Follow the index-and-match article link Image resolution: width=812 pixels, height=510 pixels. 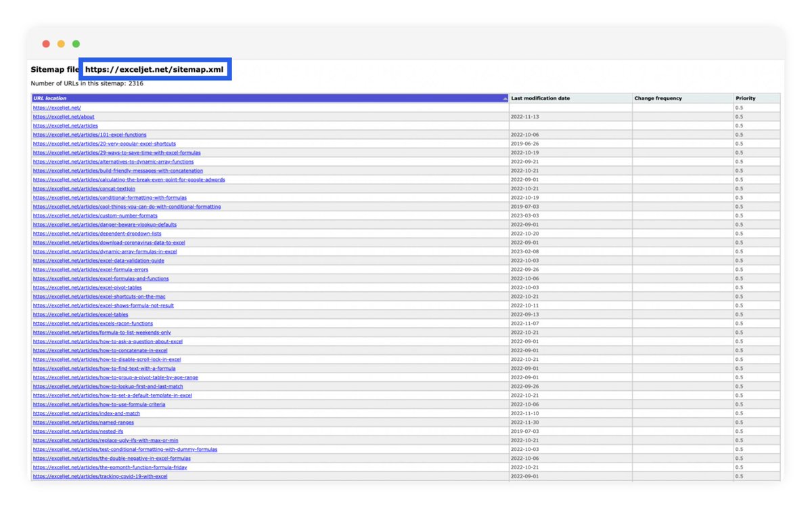tap(86, 413)
